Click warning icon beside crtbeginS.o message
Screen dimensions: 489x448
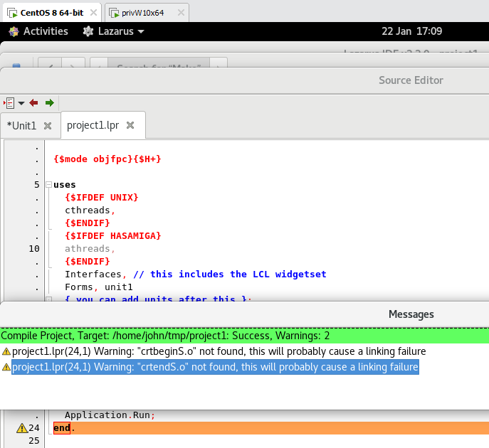[6, 351]
